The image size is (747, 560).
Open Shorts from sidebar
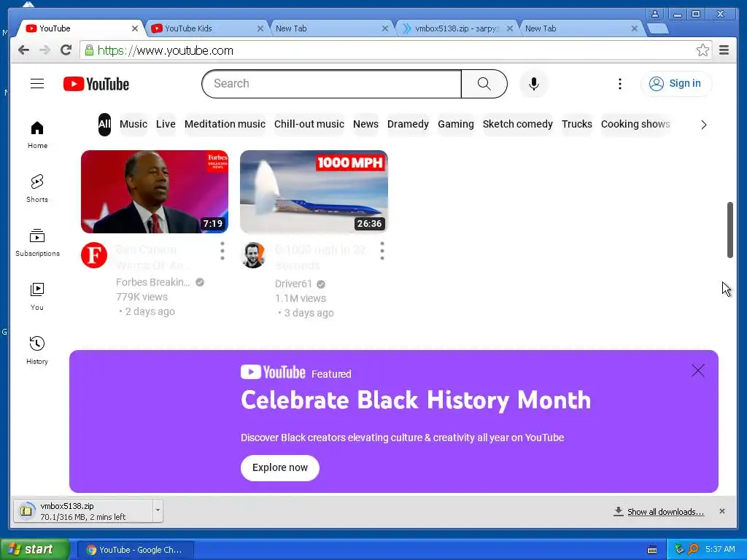pyautogui.click(x=37, y=189)
